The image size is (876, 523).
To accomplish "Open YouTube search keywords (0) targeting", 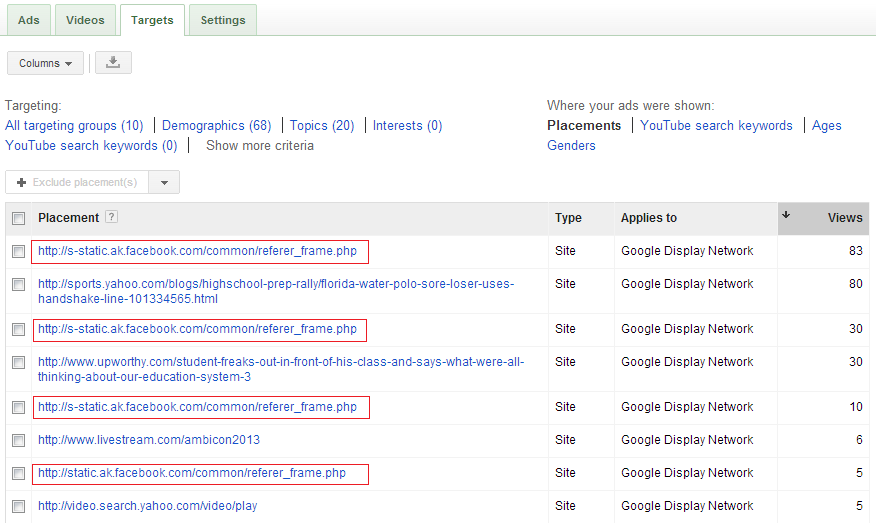I will click(x=91, y=146).
